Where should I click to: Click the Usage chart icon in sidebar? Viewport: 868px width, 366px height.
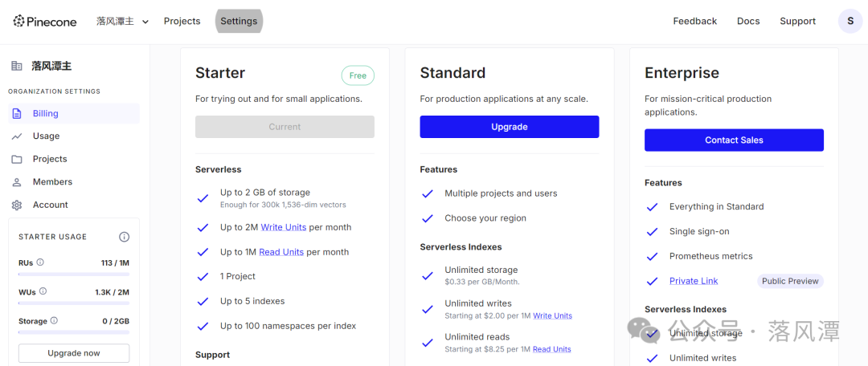tap(17, 136)
